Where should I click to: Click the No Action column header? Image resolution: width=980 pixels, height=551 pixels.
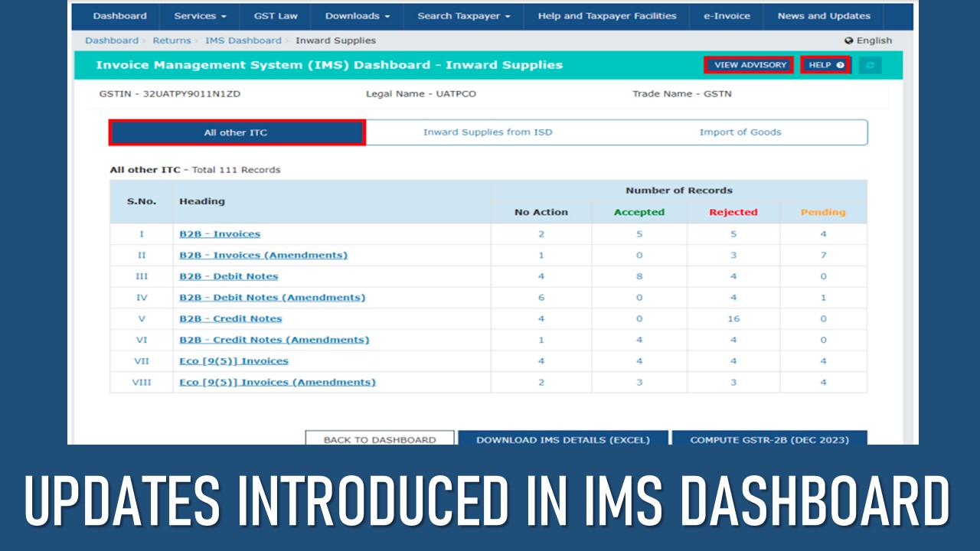[541, 212]
